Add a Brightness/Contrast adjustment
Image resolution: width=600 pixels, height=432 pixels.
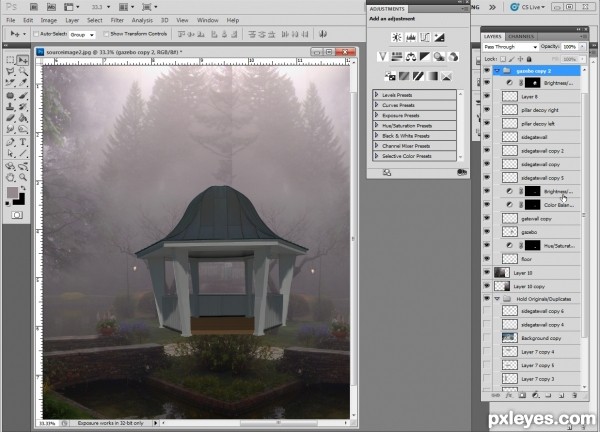click(397, 37)
